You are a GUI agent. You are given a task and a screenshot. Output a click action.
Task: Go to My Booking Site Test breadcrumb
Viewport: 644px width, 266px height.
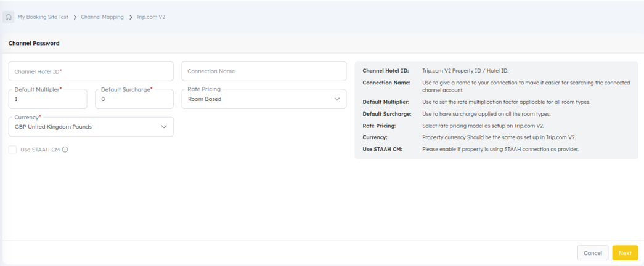[x=43, y=17]
